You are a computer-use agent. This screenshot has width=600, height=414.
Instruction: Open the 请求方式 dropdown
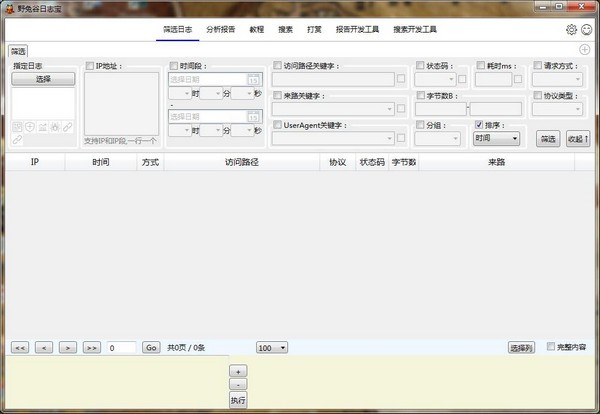[558, 79]
